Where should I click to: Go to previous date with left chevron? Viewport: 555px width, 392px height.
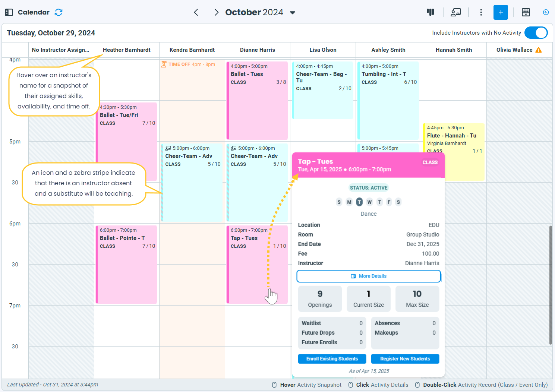[x=196, y=12]
